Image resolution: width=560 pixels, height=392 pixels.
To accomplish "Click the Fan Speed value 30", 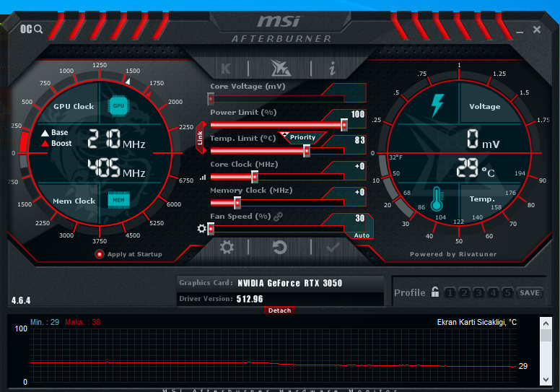I will tap(359, 218).
